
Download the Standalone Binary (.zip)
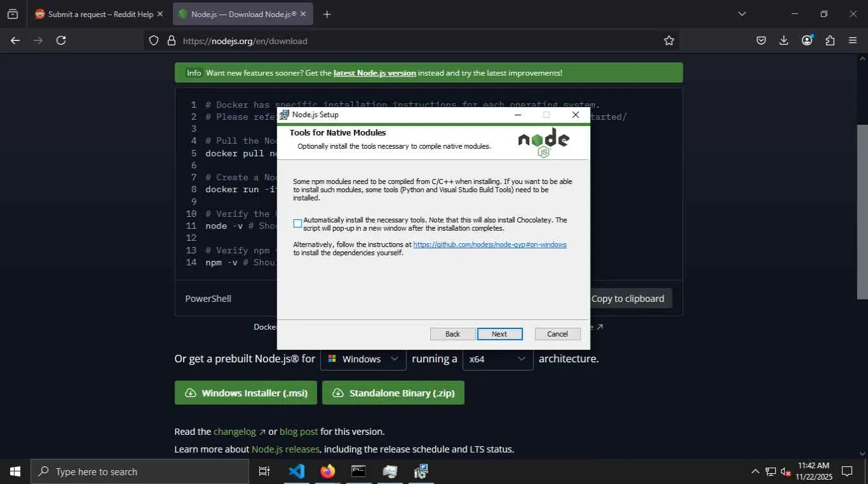pos(393,393)
